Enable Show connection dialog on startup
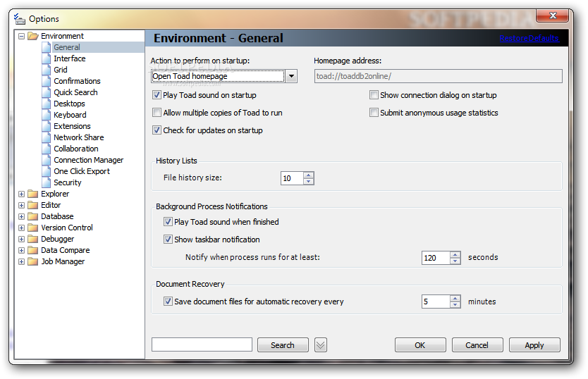 374,95
